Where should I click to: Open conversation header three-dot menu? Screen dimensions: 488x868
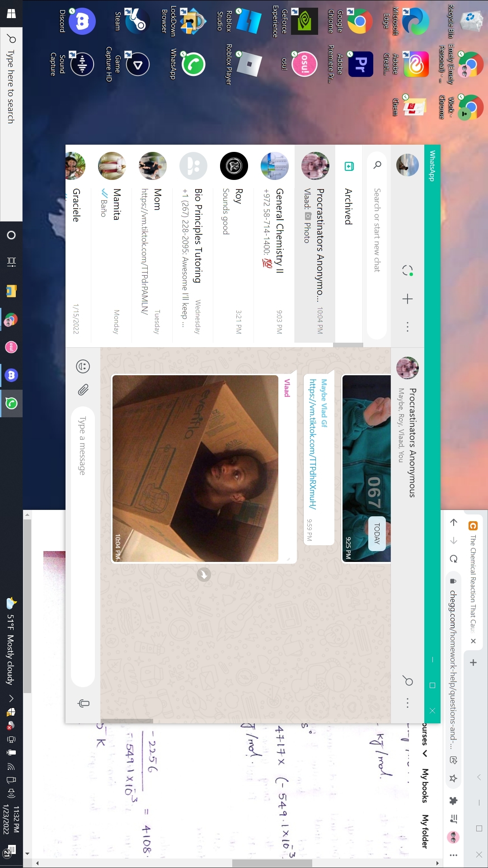407,703
